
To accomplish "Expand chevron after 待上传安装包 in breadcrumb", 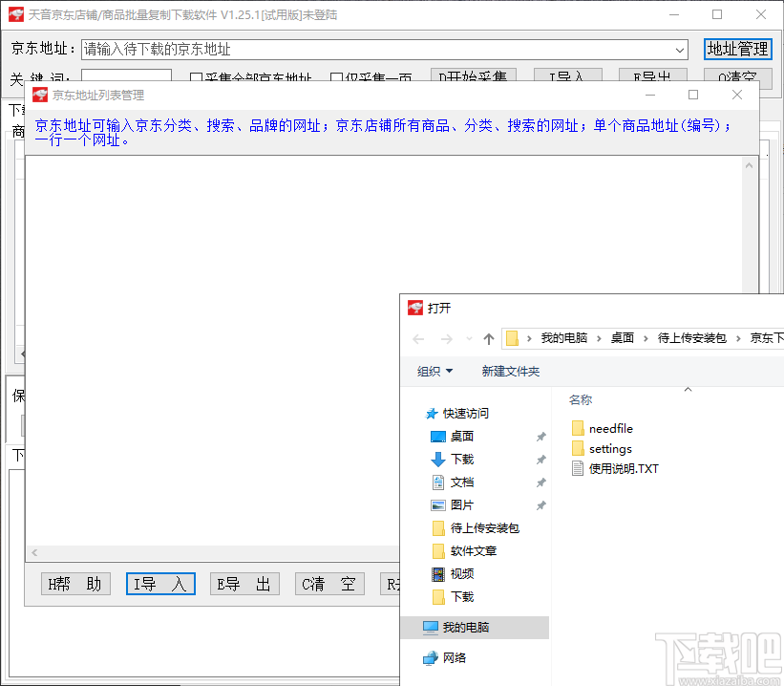I will pos(738,339).
